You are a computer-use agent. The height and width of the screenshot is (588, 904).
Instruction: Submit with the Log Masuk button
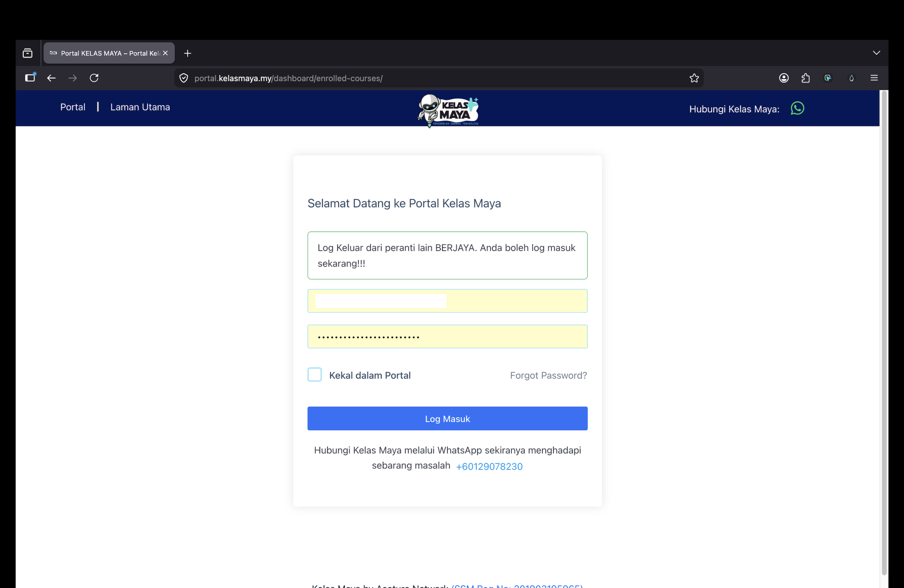point(447,418)
